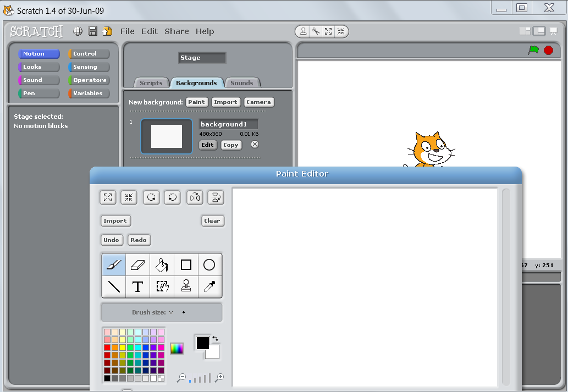This screenshot has height=392, width=568.
Task: Open the File menu
Action: click(x=127, y=31)
